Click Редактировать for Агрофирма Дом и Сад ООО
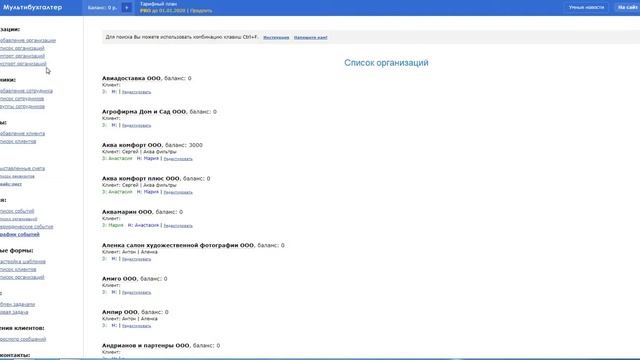The height and width of the screenshot is (360, 640). [136, 126]
